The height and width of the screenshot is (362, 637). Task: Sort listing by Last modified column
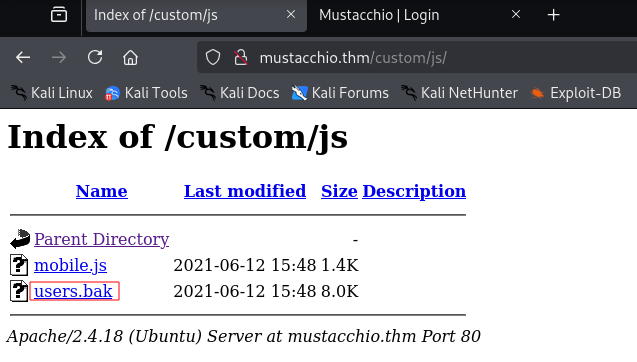click(x=245, y=191)
